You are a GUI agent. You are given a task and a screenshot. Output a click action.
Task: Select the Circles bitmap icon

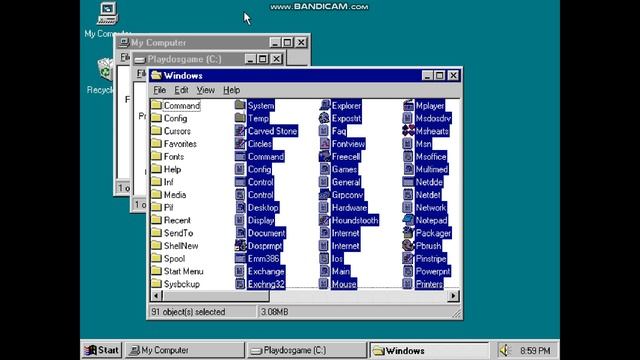point(240,144)
